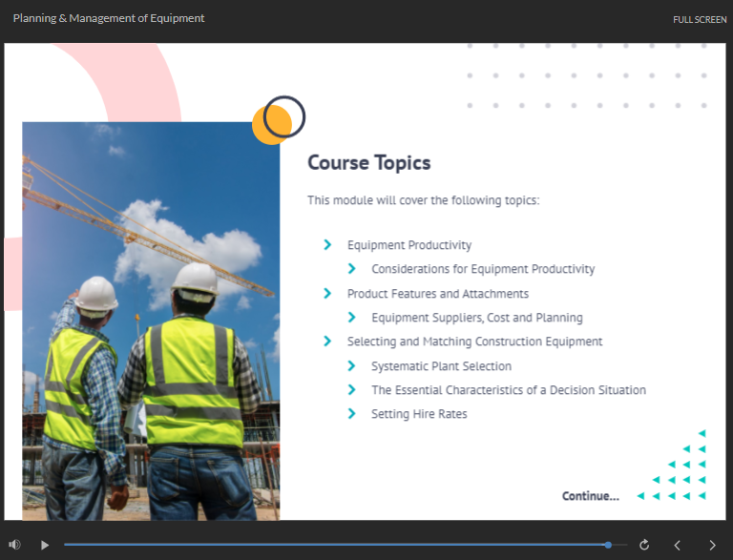Screen dimensions: 733x560
Task: Enter FULL SCREEN mode
Action: point(700,20)
